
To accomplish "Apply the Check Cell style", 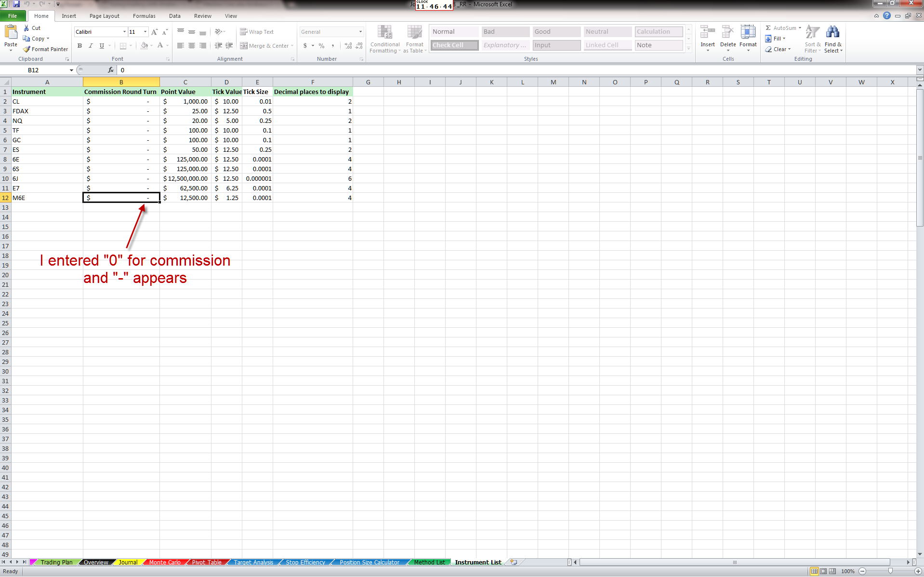I will (x=454, y=45).
